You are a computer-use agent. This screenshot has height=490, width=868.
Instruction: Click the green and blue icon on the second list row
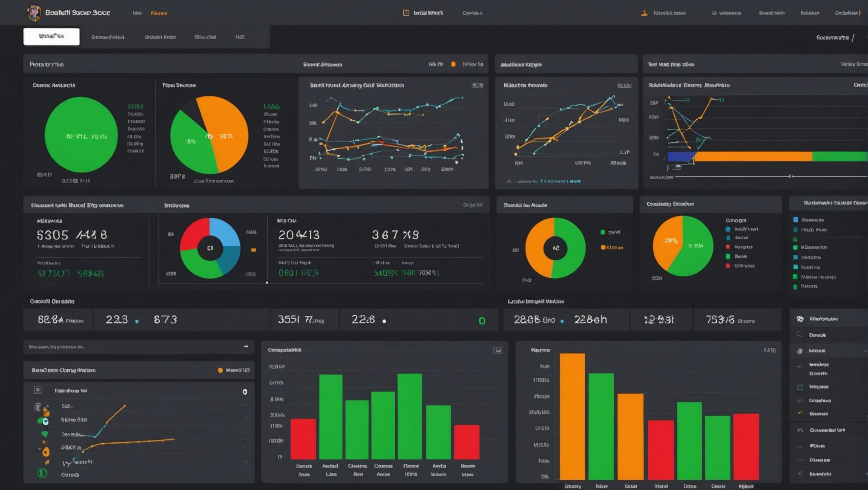tap(43, 421)
